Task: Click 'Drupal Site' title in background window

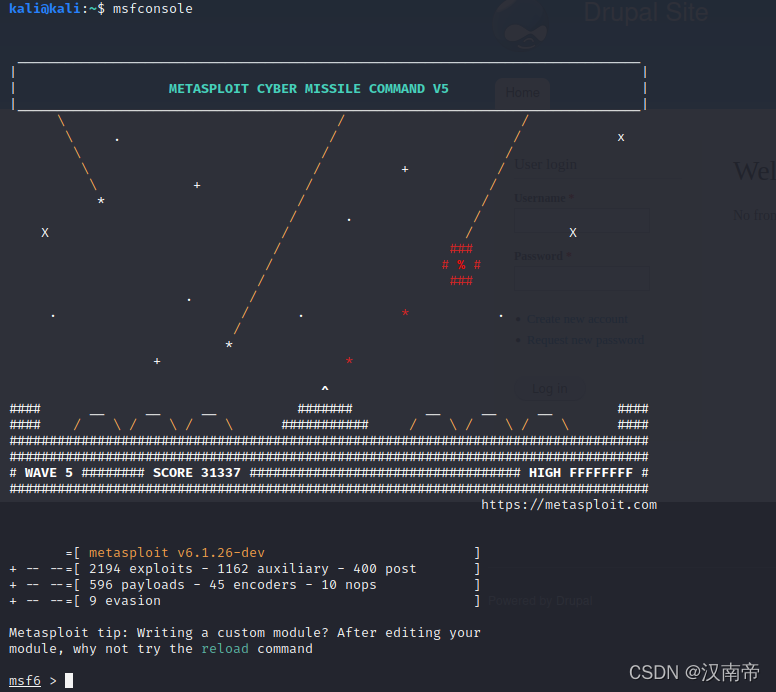Action: tap(645, 12)
